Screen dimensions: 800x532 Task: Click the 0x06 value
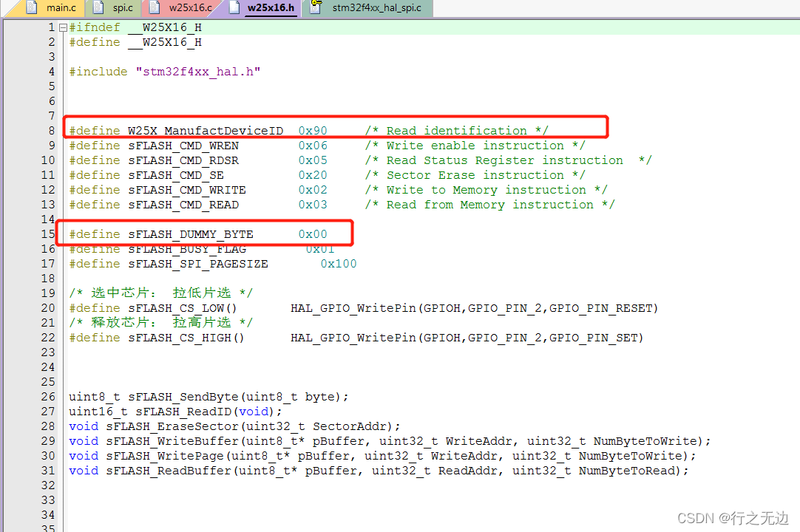point(313,146)
